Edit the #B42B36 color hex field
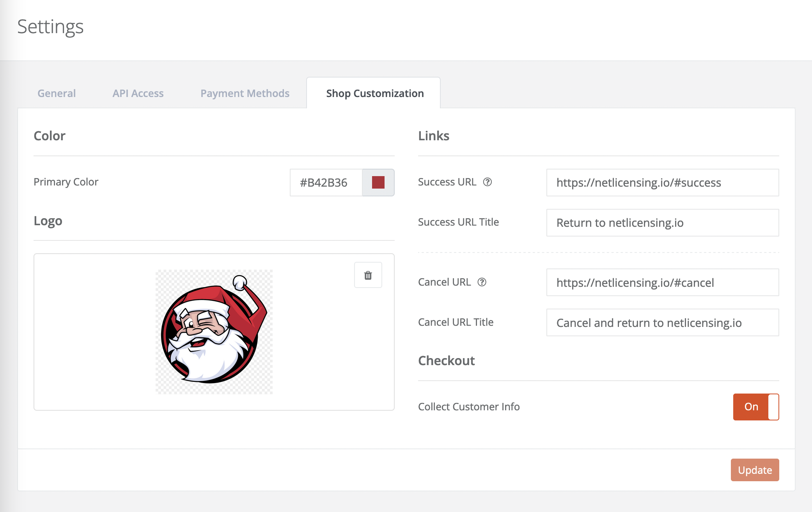Screen dimensions: 812x512 (326, 182)
